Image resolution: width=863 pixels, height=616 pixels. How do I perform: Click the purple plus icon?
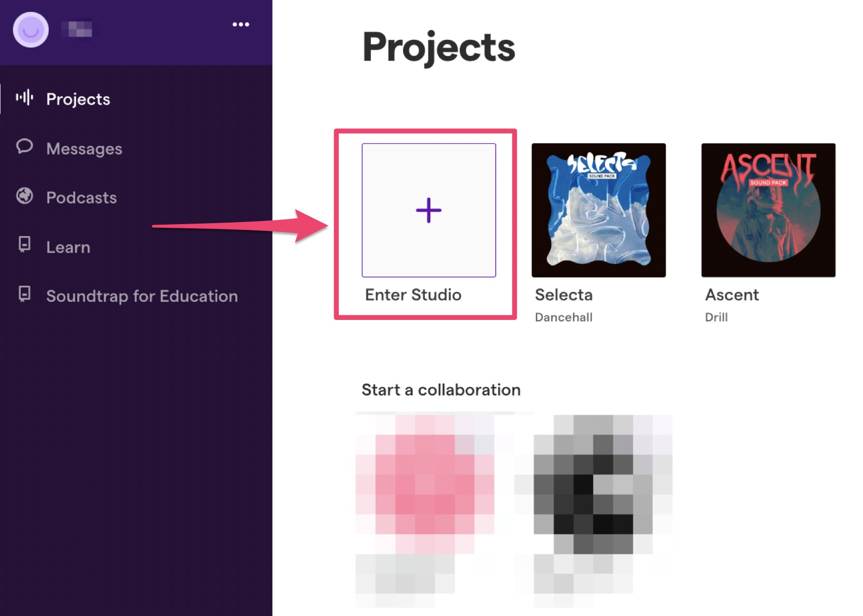point(429,210)
